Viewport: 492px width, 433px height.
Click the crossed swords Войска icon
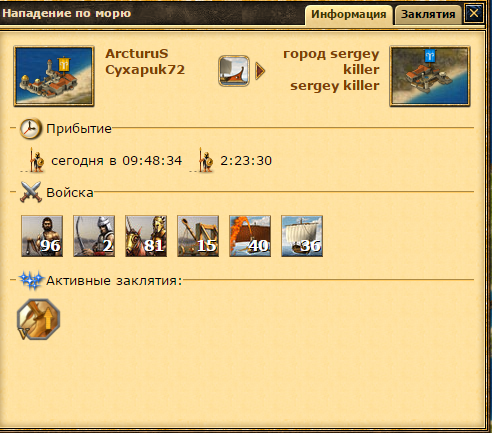(31, 192)
